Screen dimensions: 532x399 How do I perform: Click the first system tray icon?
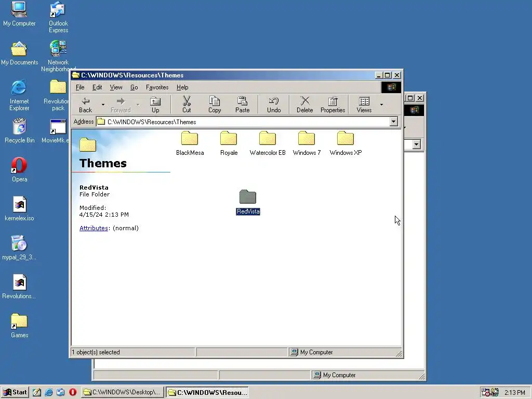click(x=486, y=393)
